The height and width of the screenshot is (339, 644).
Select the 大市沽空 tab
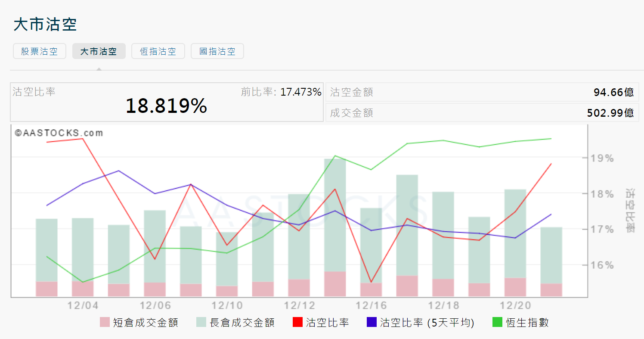pos(99,51)
